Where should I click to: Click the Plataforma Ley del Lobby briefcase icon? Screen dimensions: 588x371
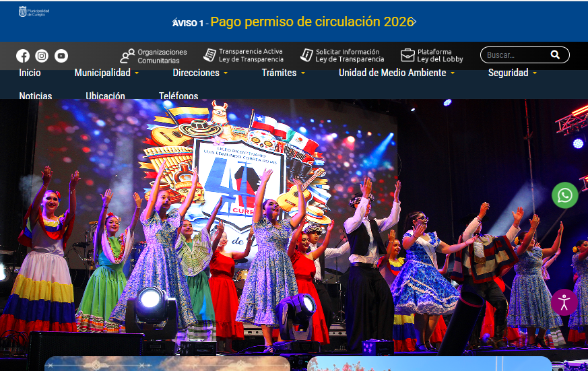(x=407, y=55)
